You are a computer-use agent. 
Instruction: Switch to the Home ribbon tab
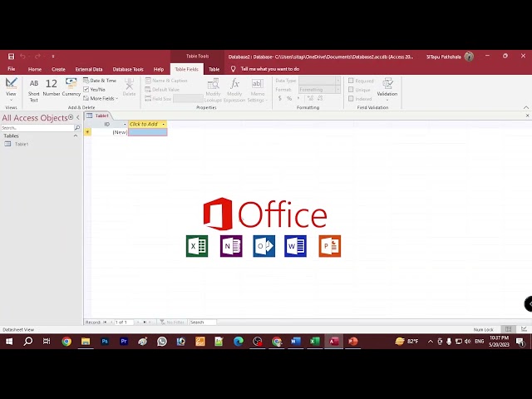35,69
